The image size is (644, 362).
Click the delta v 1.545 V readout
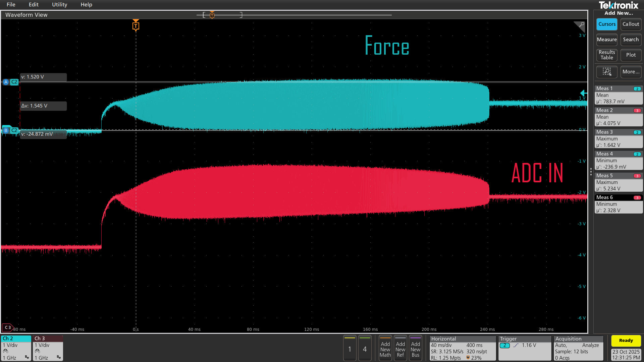point(43,106)
